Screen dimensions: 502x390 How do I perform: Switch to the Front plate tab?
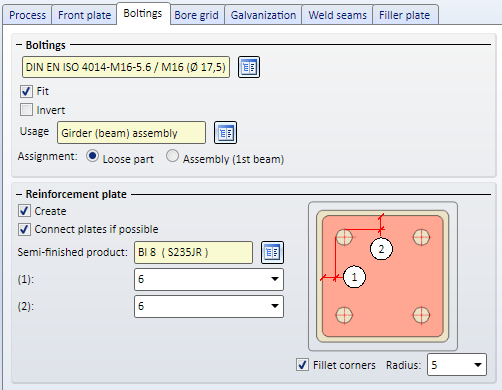pyautogui.click(x=84, y=15)
